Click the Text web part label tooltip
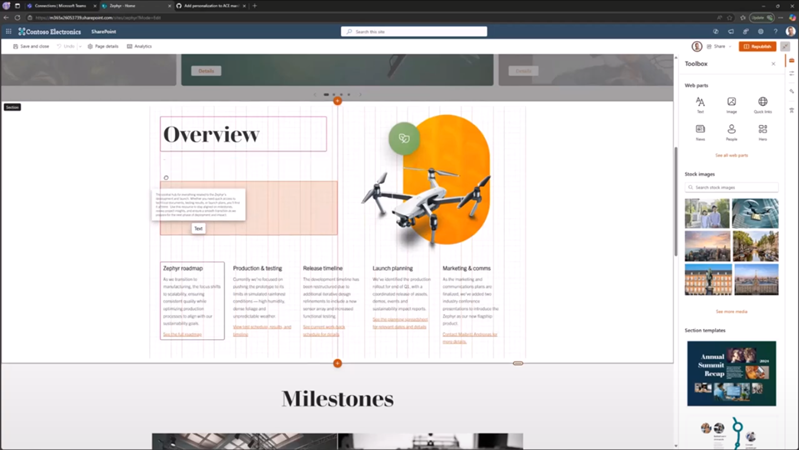 [198, 228]
